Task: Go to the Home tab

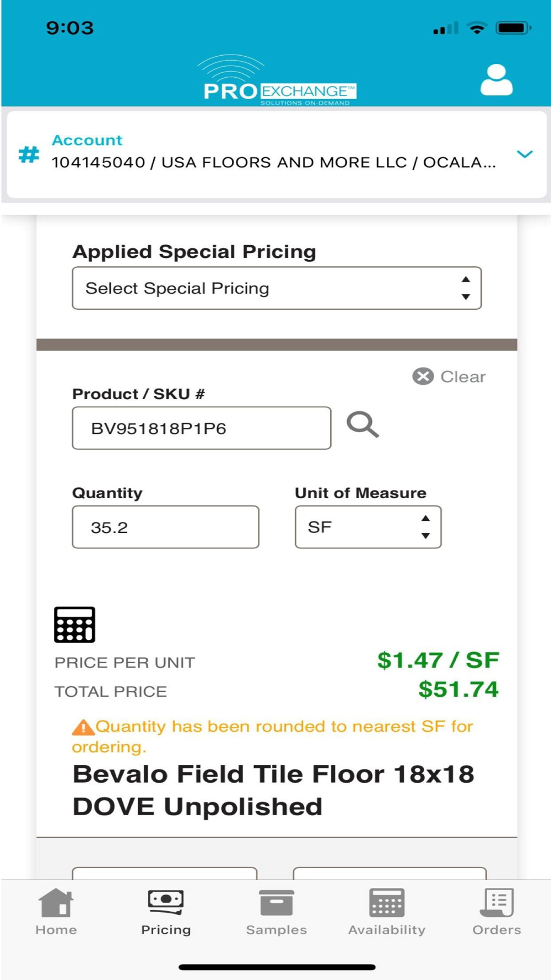Action: pos(56,912)
